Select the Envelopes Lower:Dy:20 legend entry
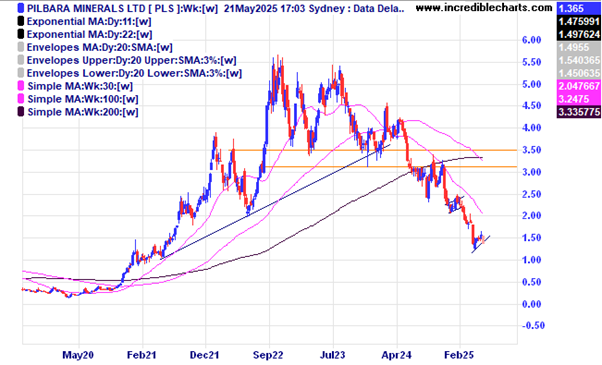The height and width of the screenshot is (365, 602). (134, 73)
